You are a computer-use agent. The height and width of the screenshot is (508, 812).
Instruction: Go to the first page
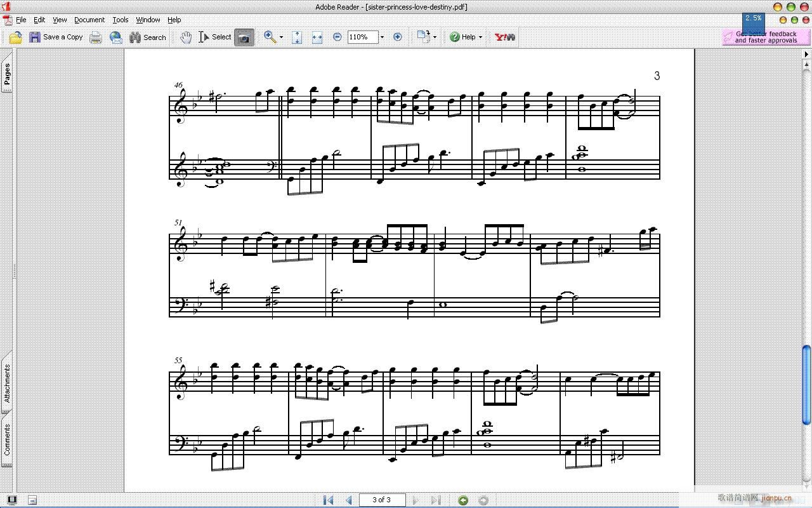[328, 500]
